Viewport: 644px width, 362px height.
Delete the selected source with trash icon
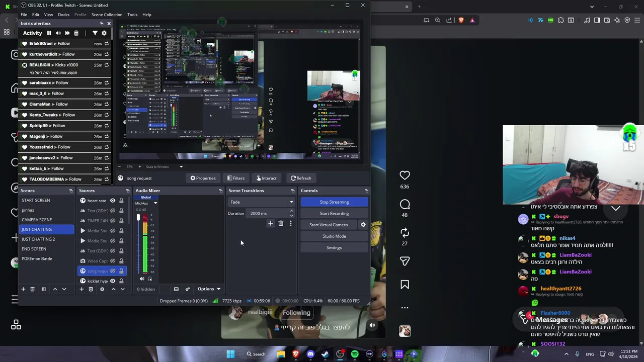(x=91, y=289)
